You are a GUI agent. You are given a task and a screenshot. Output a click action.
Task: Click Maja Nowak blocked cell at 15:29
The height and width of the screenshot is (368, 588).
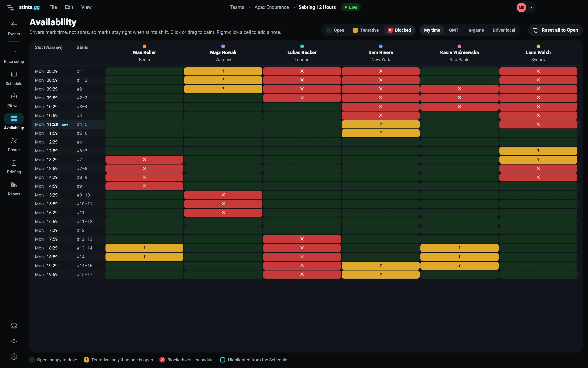(x=223, y=195)
